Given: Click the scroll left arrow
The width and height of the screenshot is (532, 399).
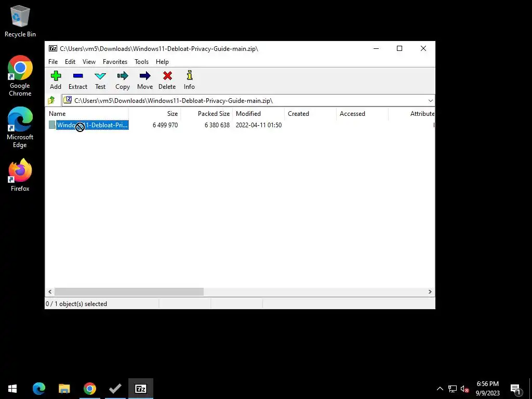Looking at the screenshot, I should coord(50,292).
